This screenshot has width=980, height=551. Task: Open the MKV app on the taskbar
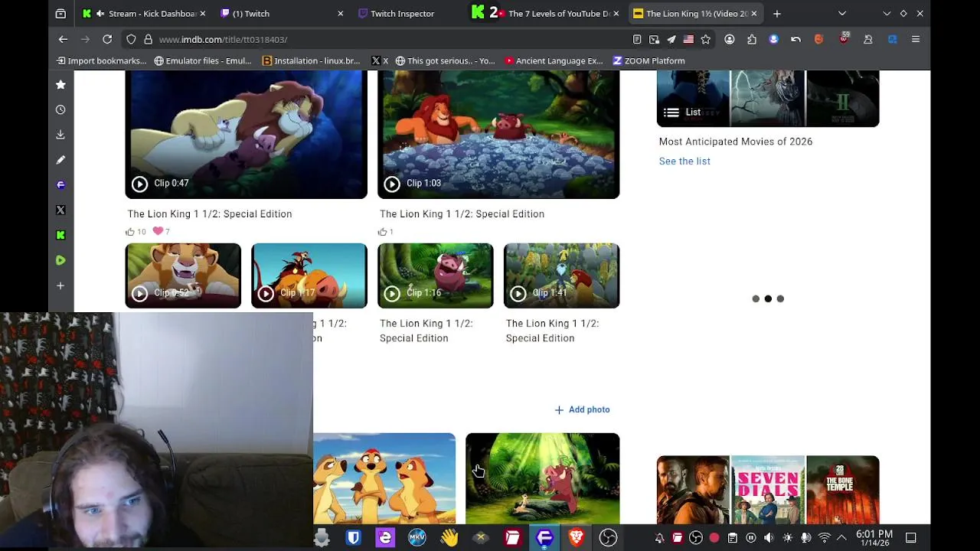[x=416, y=538]
